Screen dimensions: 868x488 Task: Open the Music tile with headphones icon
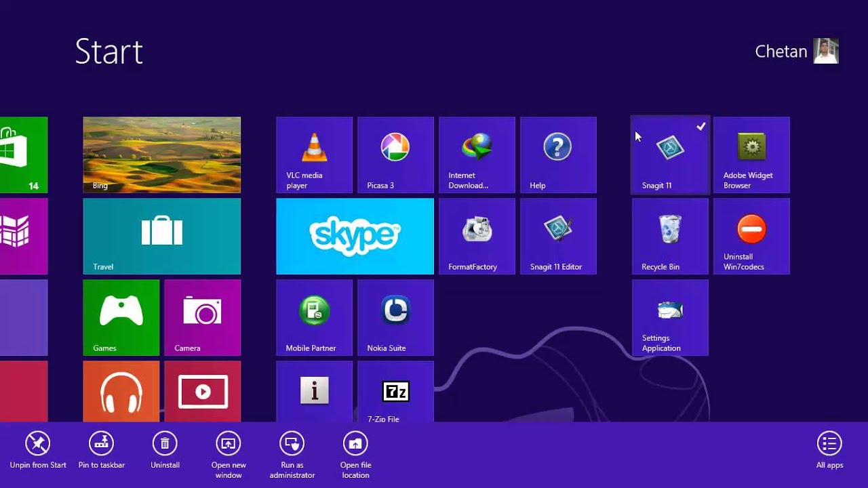(121, 391)
